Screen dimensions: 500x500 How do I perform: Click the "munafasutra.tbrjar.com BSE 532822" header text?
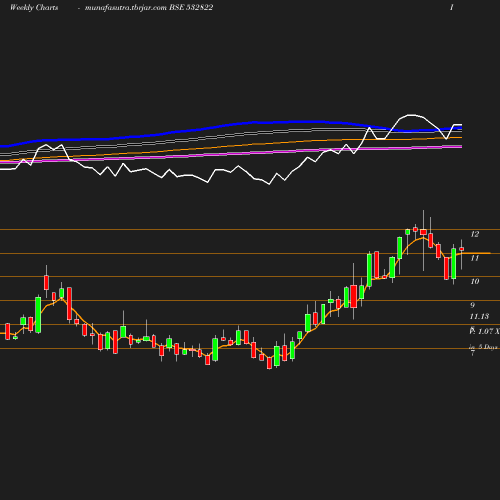coord(149,7)
